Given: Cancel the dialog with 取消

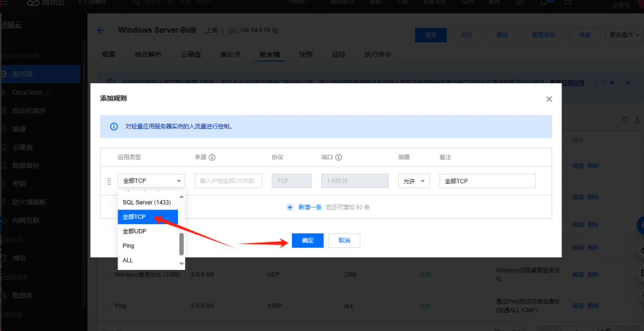Looking at the screenshot, I should click(x=344, y=240).
